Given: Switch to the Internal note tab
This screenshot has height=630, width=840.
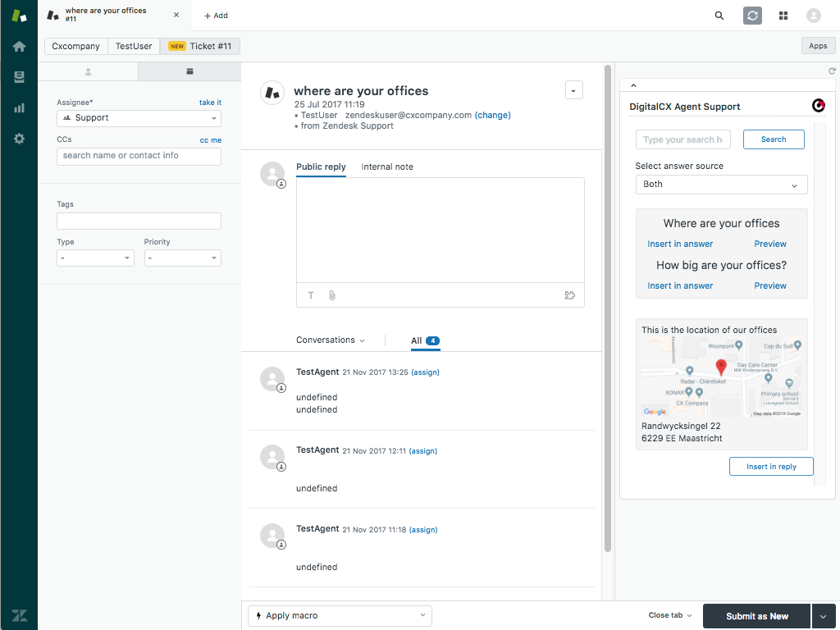Looking at the screenshot, I should click(387, 167).
